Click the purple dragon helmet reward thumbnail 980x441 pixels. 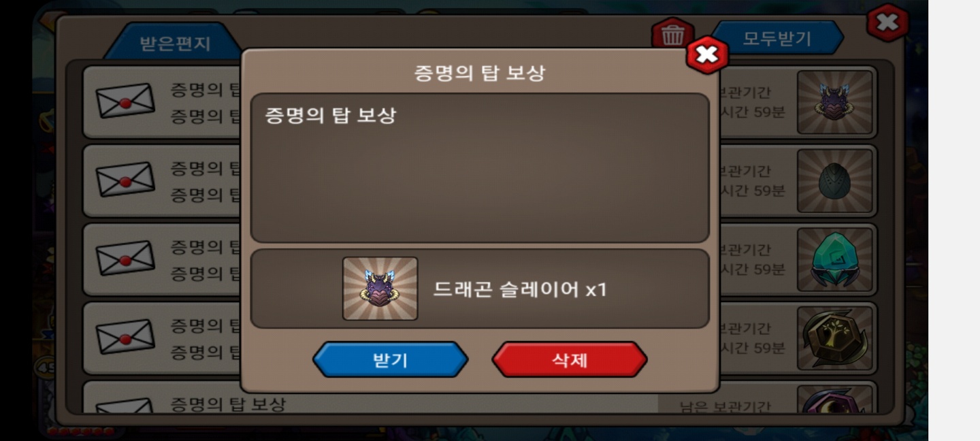point(835,102)
